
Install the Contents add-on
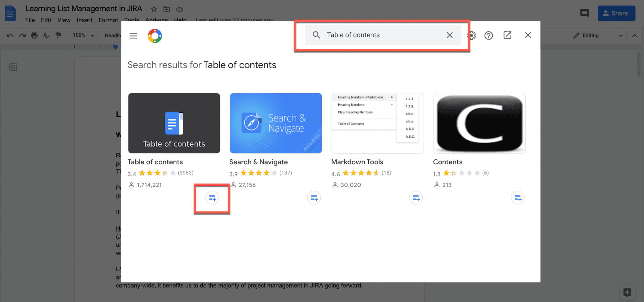pyautogui.click(x=518, y=198)
